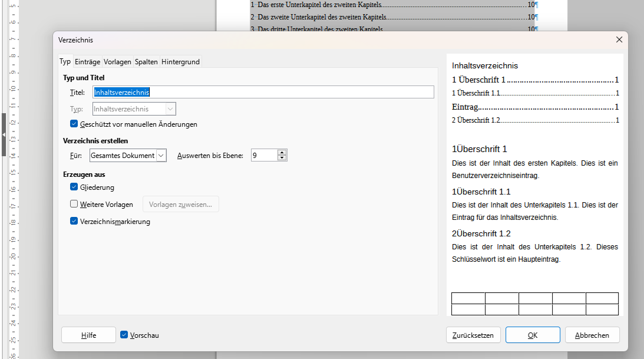Click the Vorlagen zuweisen button
This screenshot has width=644, height=359.
click(181, 204)
